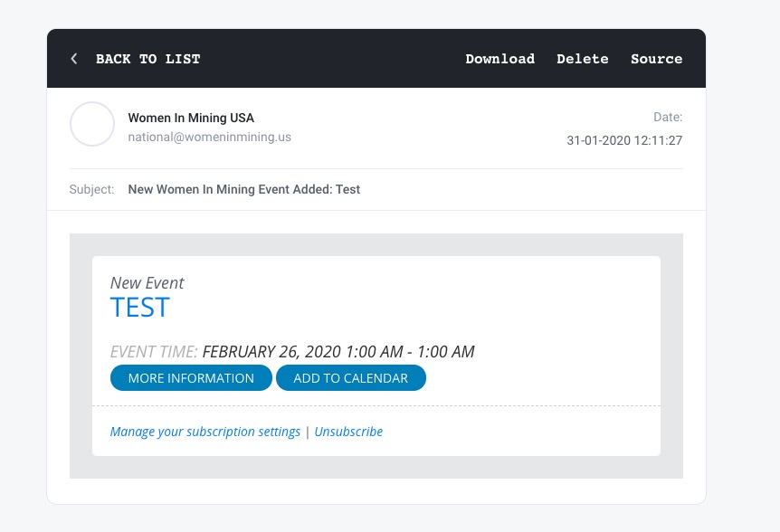Viewport: 780px width, 532px height.
Task: Delete the current email
Action: click(582, 59)
